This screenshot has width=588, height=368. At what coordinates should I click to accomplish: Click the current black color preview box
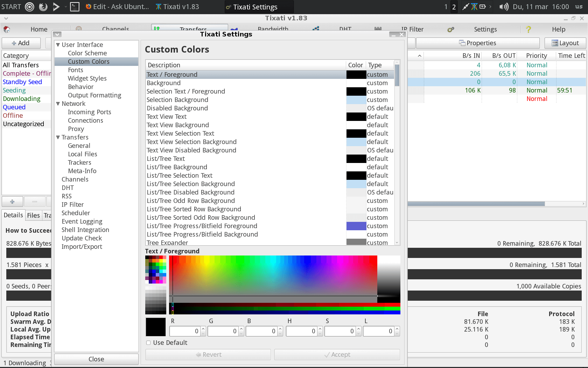156,327
